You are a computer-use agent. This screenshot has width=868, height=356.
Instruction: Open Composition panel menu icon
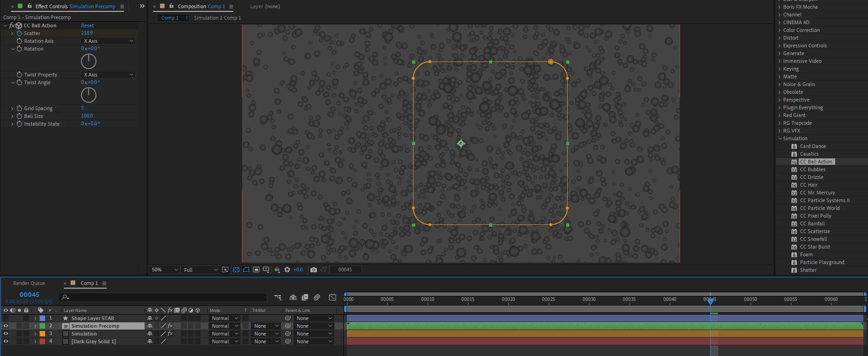point(231,6)
